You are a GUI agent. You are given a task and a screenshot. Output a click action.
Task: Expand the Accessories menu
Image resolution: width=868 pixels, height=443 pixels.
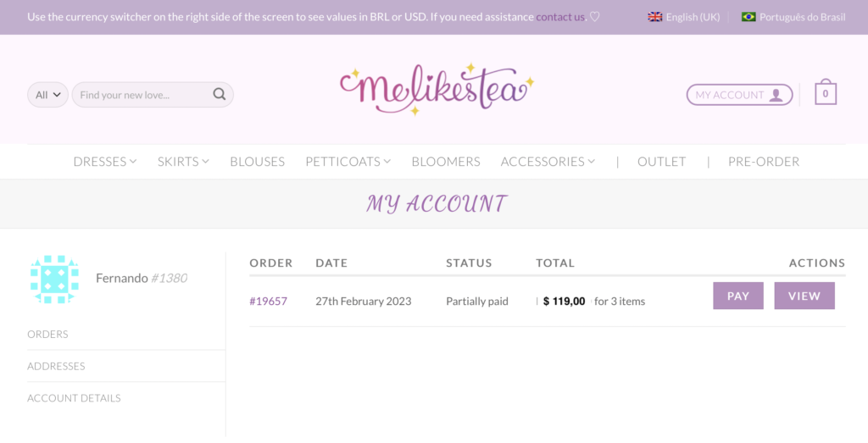click(x=548, y=162)
